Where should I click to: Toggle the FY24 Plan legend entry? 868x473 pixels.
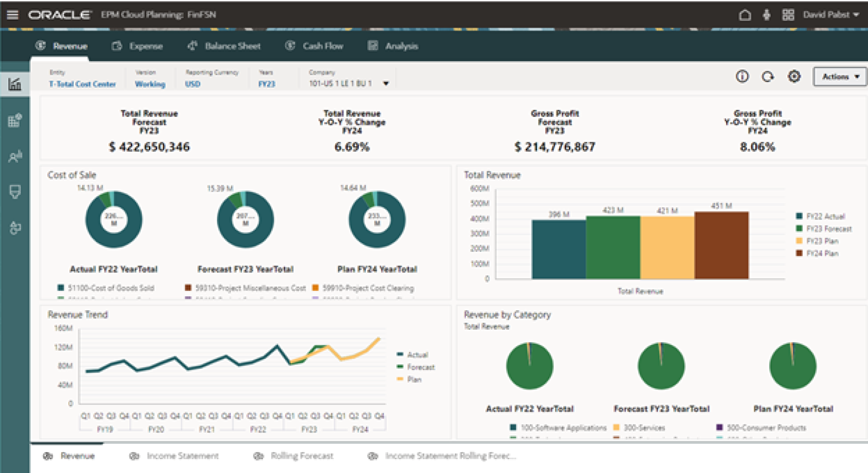pos(817,253)
